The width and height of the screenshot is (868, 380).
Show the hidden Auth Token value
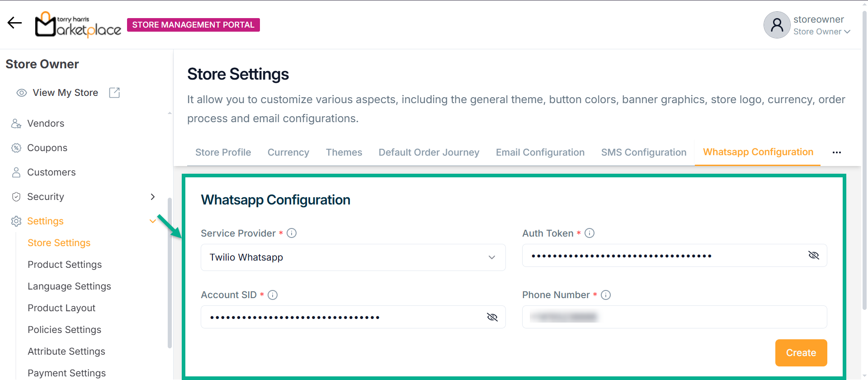813,256
